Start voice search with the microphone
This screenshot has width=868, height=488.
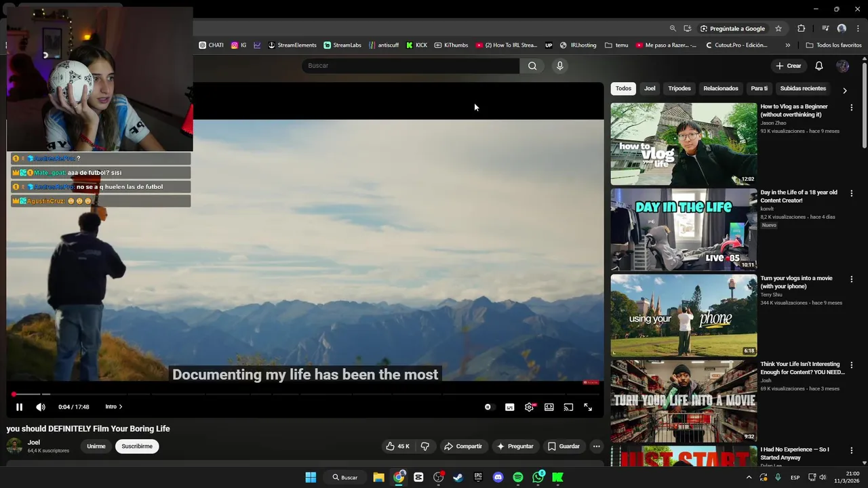pyautogui.click(x=559, y=66)
